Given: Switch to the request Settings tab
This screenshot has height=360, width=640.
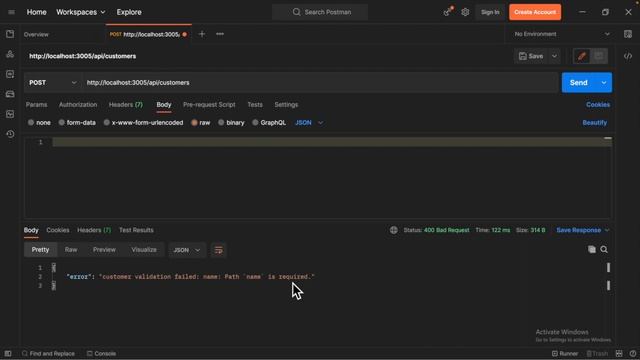Looking at the screenshot, I should [x=286, y=104].
